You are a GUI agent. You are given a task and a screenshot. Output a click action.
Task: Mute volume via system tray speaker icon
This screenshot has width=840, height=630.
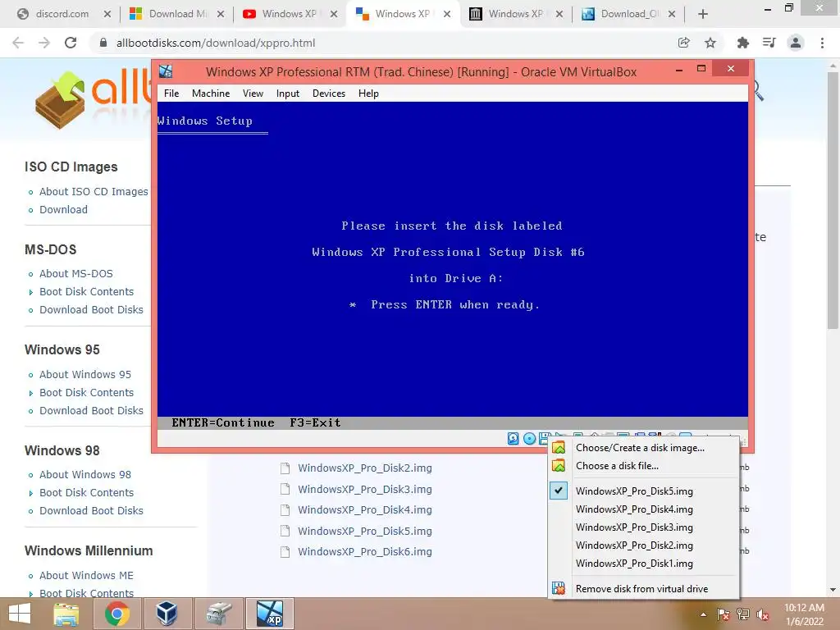[762, 614]
